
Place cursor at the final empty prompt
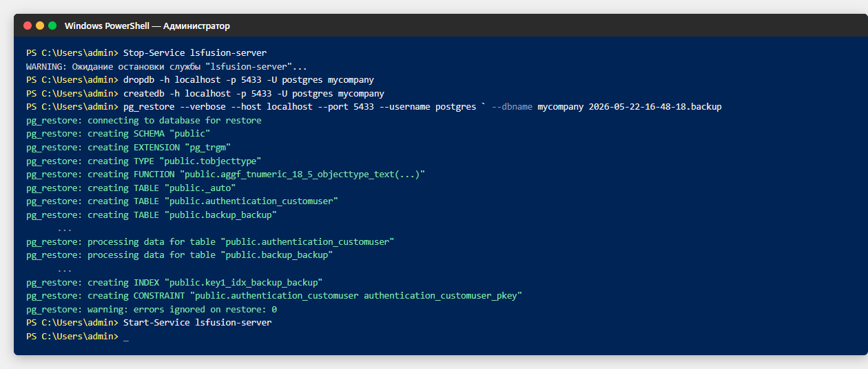tap(126, 337)
